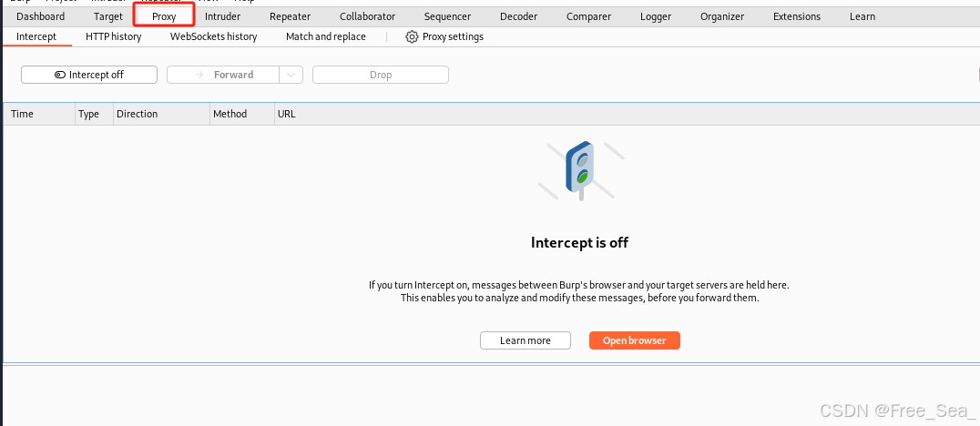Switch to the Target tab
Viewport: 980px width, 426px height.
tap(108, 16)
